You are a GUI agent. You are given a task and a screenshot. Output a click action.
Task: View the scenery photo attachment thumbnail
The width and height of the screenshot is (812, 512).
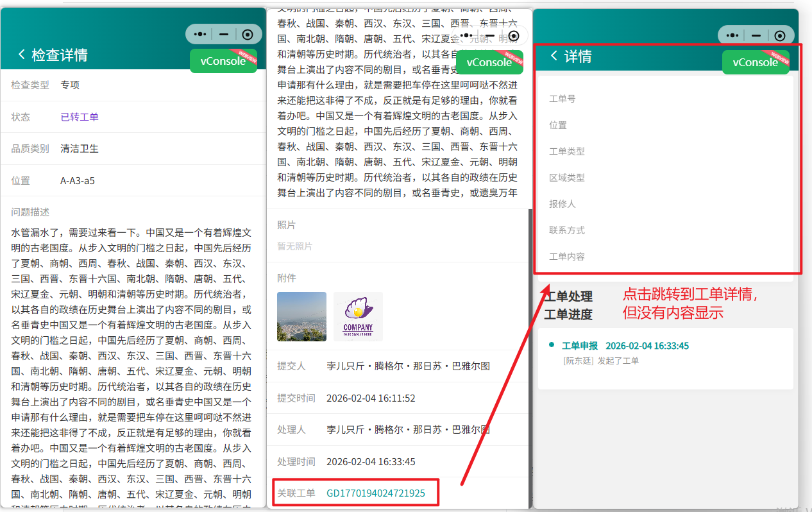pos(301,316)
